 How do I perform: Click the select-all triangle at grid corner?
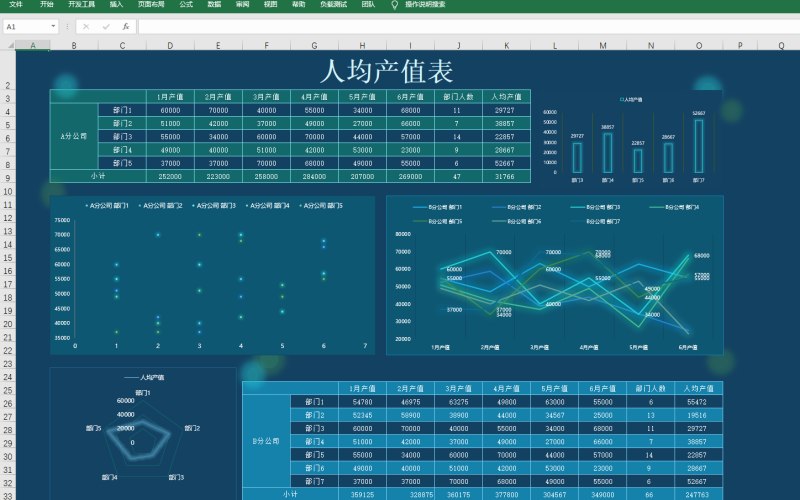pos(10,45)
